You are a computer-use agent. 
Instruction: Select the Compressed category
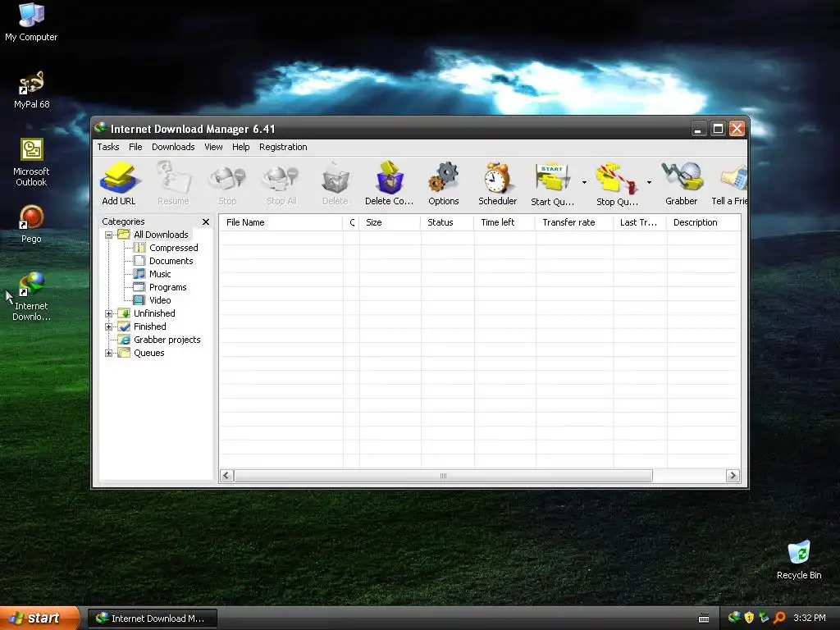[174, 248]
